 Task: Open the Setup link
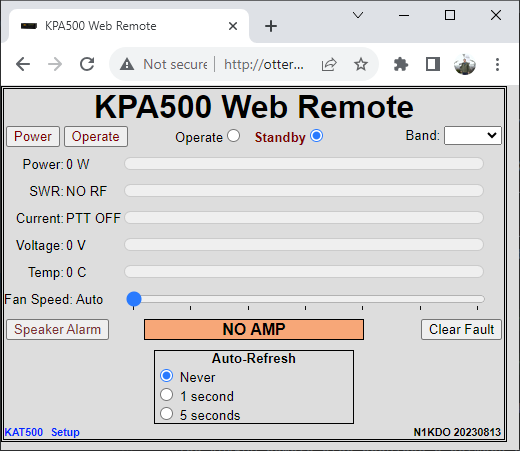[65, 432]
